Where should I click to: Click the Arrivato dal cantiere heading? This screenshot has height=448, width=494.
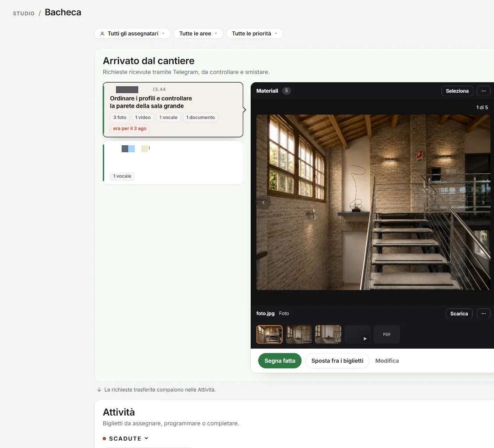[148, 61]
